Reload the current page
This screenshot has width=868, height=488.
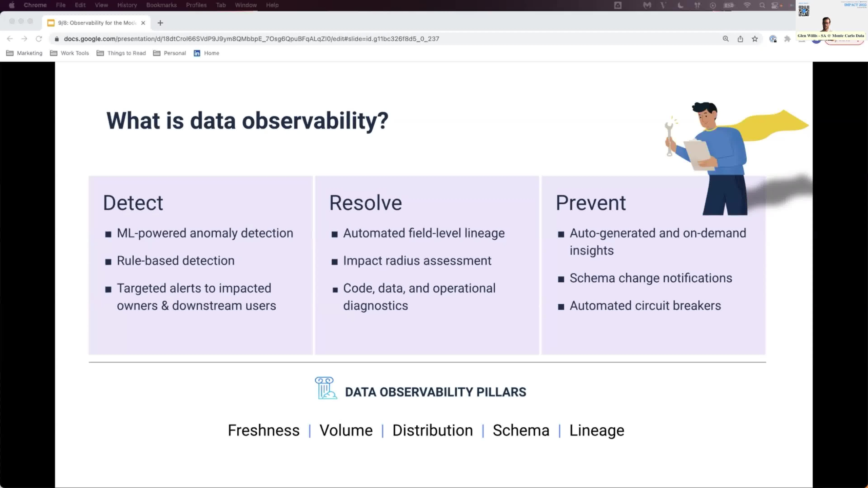(39, 39)
